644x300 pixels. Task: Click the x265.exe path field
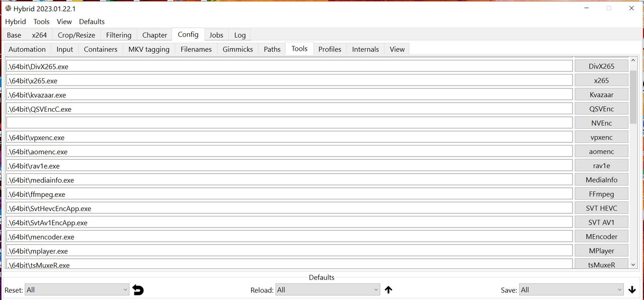tap(289, 80)
